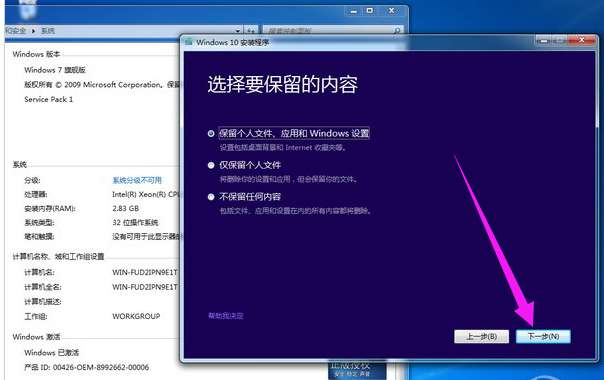
Task: Expand the address bar history dropdown
Action: tap(238, 31)
